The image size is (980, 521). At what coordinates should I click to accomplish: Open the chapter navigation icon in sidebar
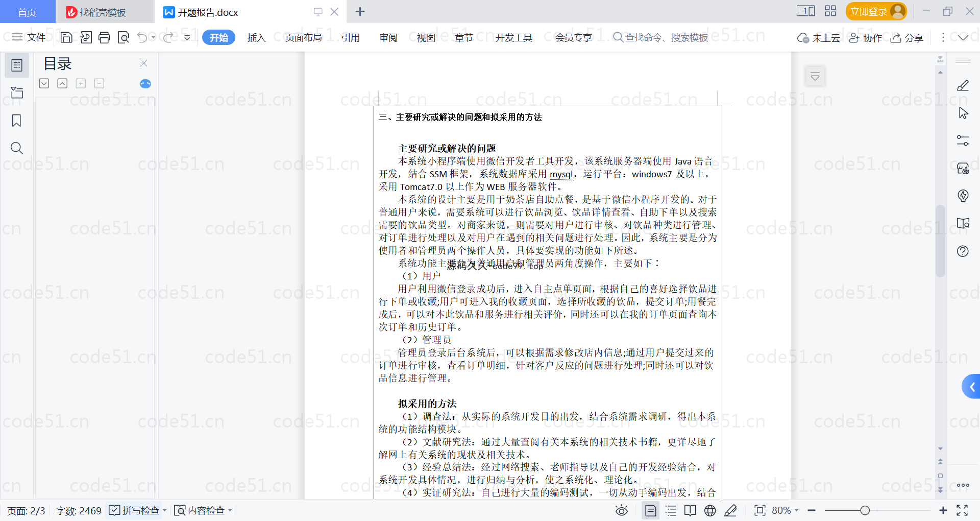[17, 92]
